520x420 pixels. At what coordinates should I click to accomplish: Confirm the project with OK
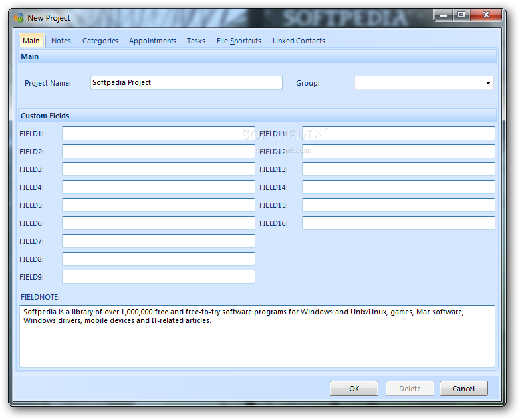pyautogui.click(x=354, y=389)
